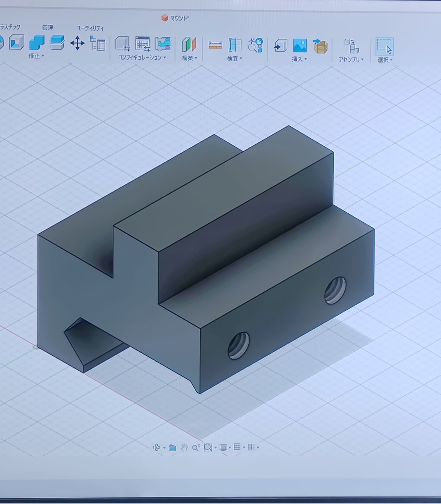Activate the Select tool icon
Viewport: 441px width, 504px height.
(x=384, y=46)
